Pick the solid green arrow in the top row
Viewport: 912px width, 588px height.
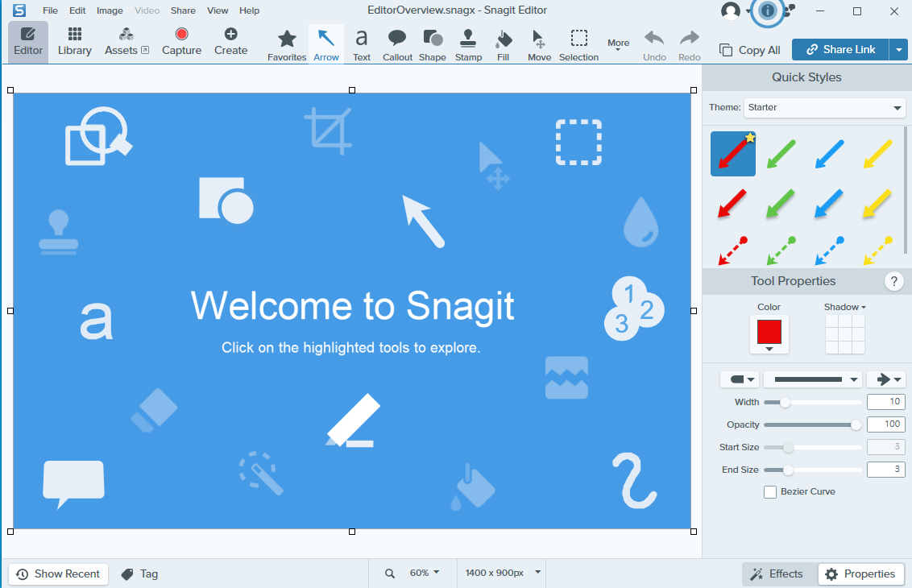781,154
